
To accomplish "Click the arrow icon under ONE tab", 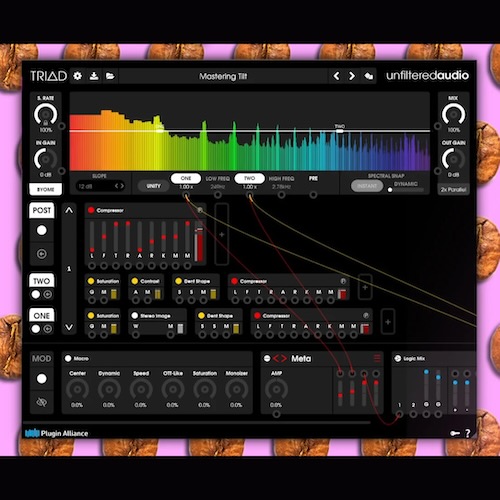I will pyautogui.click(x=48, y=329).
